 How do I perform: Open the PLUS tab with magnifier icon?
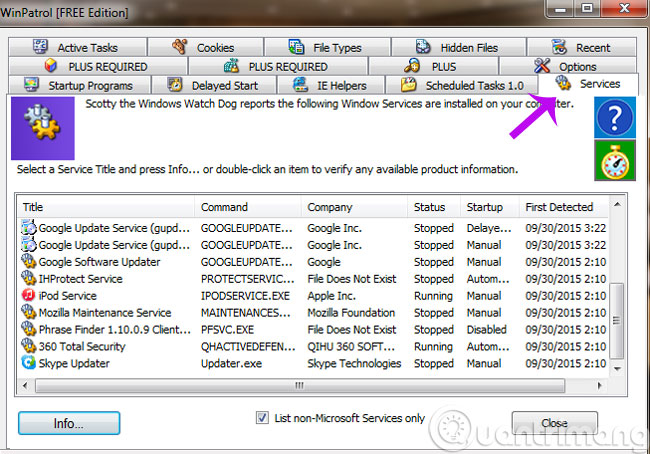click(x=433, y=66)
